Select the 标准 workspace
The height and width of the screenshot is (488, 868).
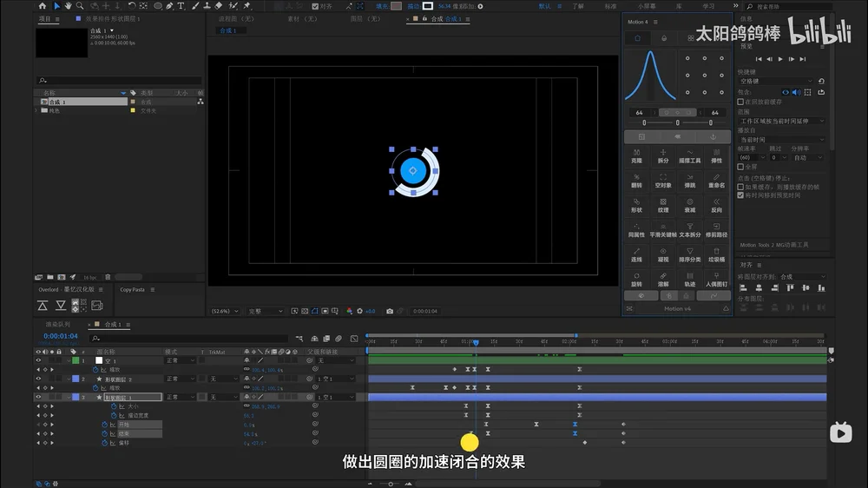pos(610,7)
